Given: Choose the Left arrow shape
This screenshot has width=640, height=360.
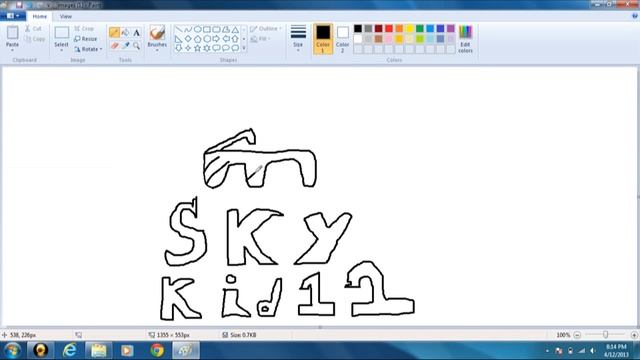Looking at the screenshot, I should [226, 39].
